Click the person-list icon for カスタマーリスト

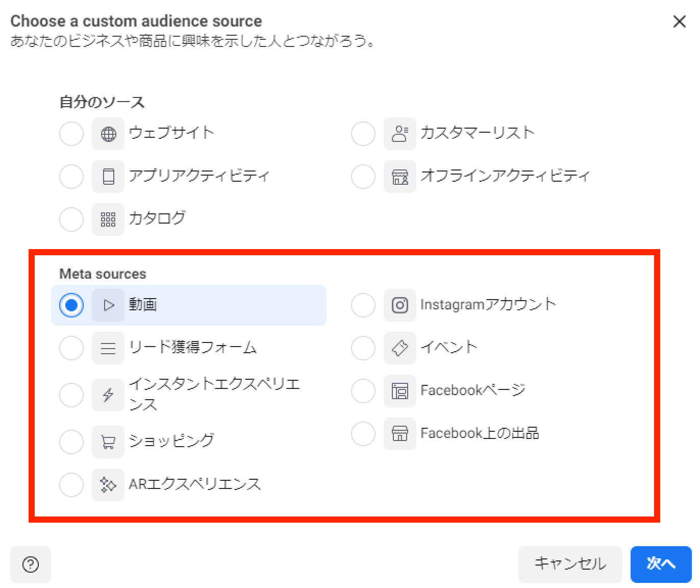399,134
